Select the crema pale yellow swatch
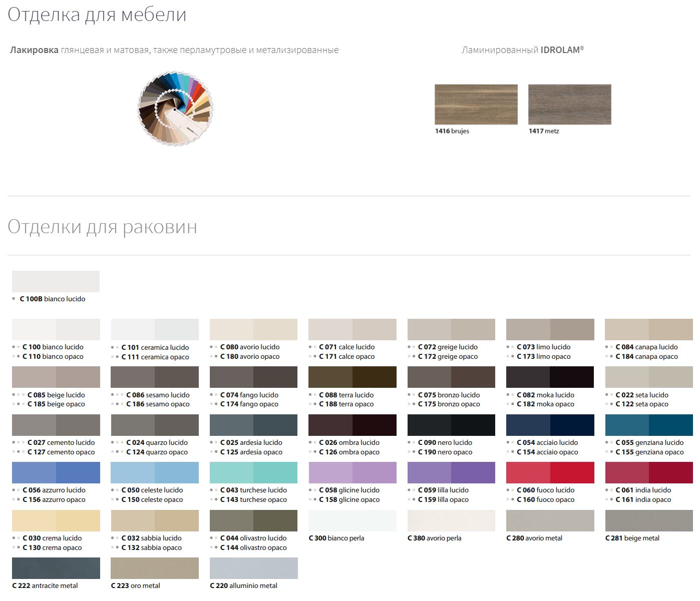This screenshot has height=601, width=700. click(56, 520)
